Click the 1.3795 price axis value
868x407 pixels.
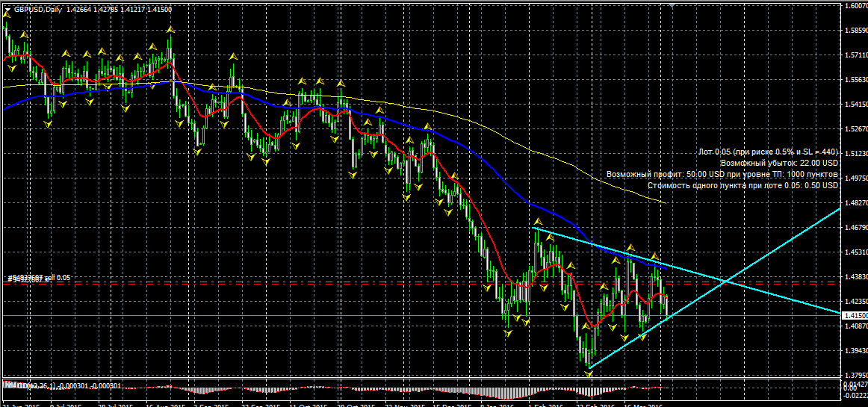[x=855, y=376]
